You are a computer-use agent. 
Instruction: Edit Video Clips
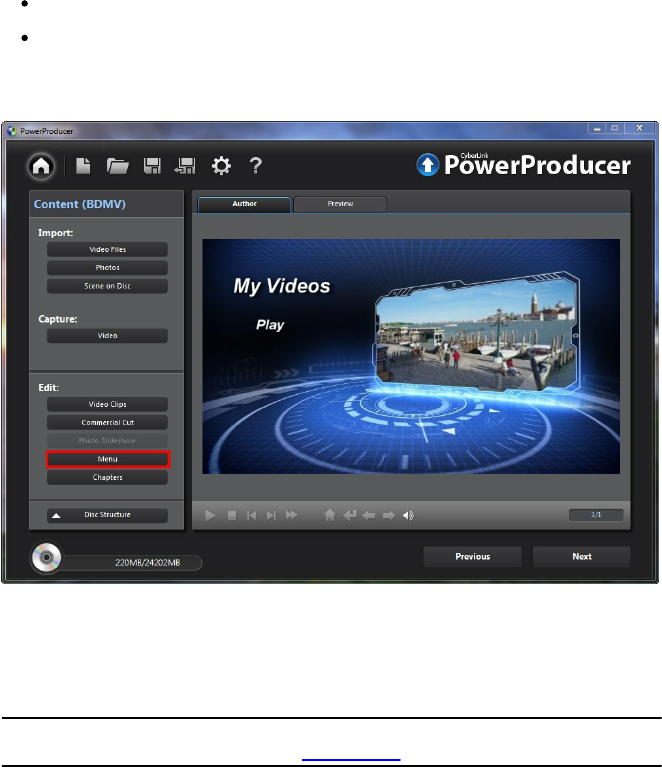tap(107, 405)
